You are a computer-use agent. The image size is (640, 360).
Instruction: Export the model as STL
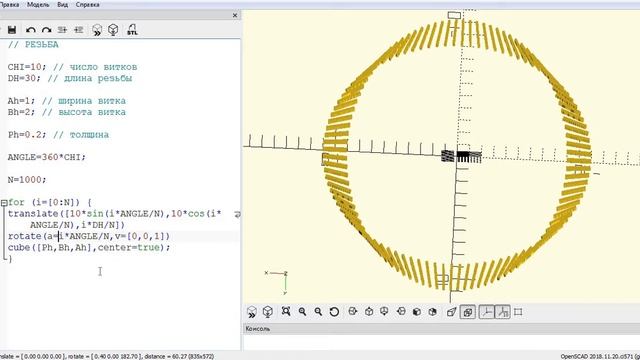pos(132,30)
